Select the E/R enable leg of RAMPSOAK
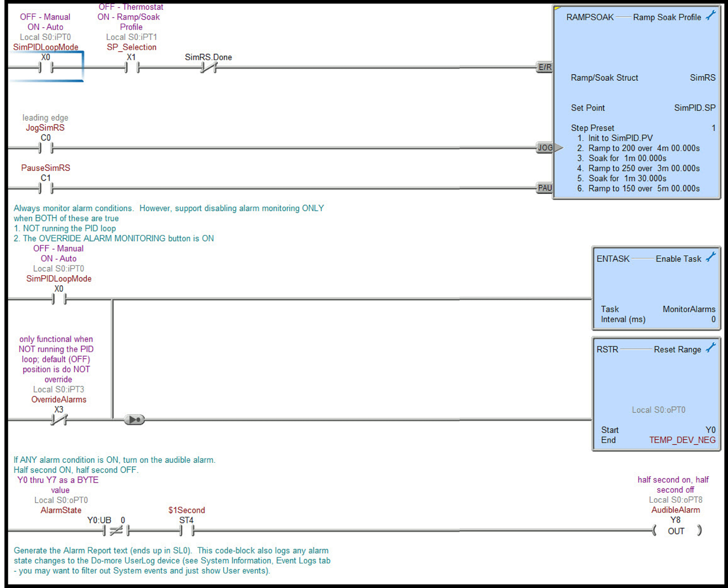728x588 pixels. click(x=546, y=66)
